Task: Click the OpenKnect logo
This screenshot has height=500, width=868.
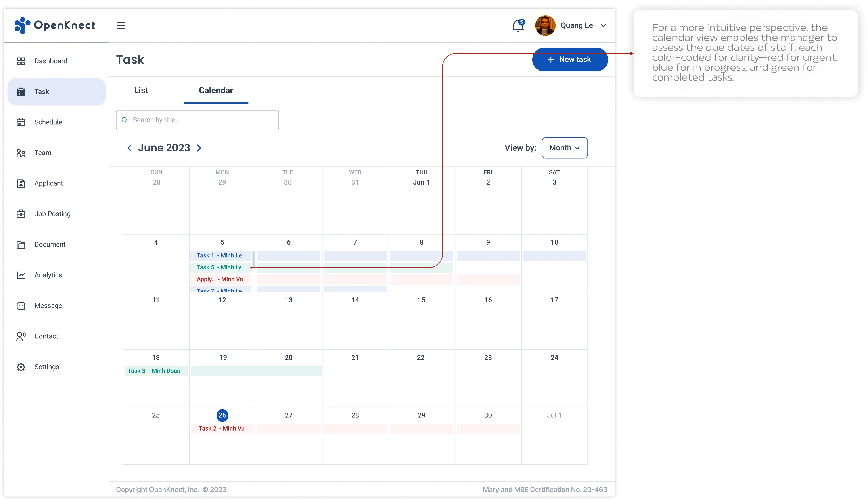Action: (55, 25)
